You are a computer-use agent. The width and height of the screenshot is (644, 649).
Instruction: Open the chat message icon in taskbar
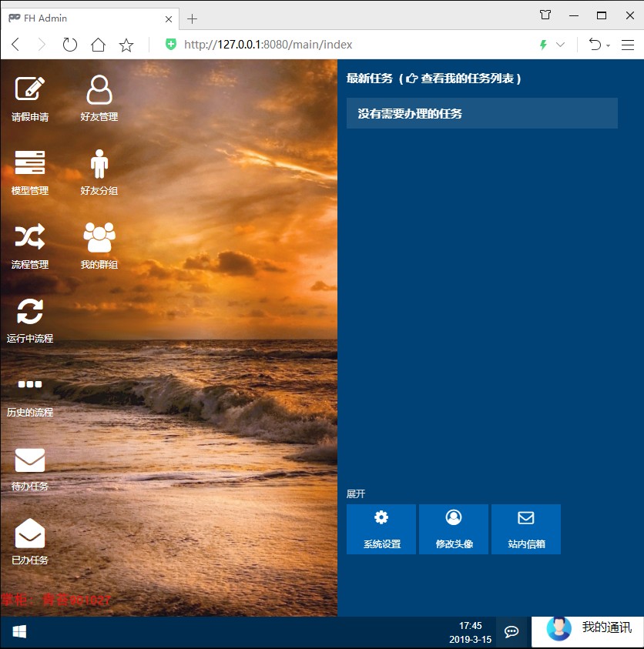click(x=512, y=631)
